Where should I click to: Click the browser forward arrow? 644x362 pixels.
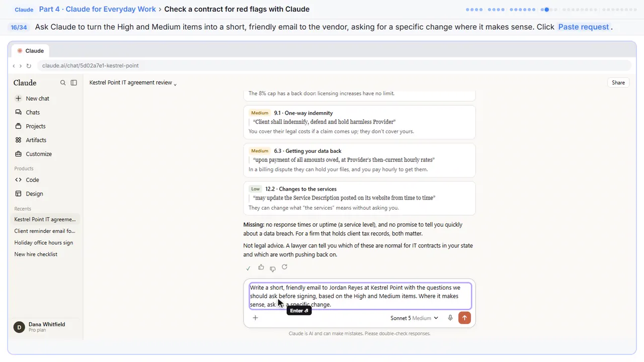tap(20, 66)
